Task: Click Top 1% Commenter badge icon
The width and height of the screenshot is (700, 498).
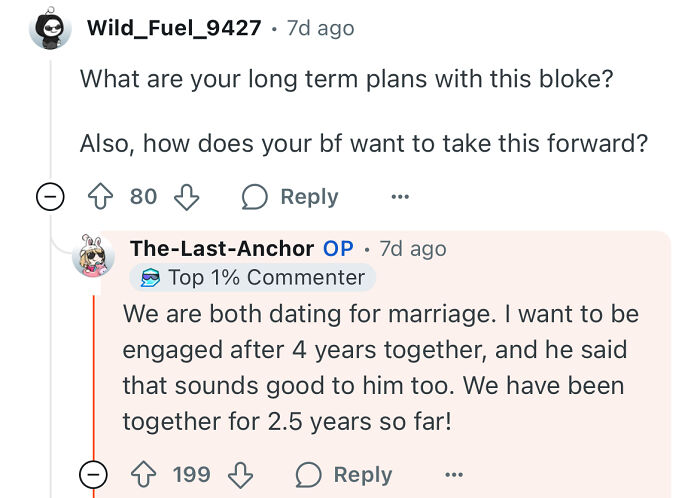Action: pyautogui.click(x=151, y=277)
